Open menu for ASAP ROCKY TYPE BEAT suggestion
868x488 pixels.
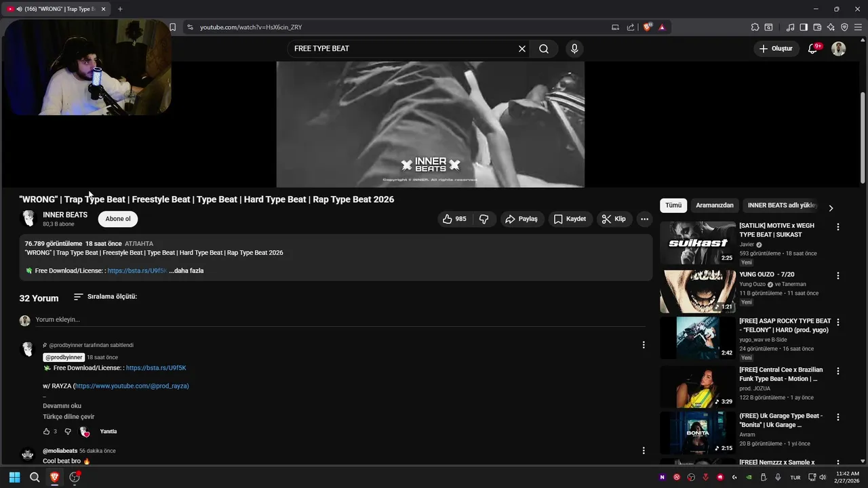[x=837, y=322]
